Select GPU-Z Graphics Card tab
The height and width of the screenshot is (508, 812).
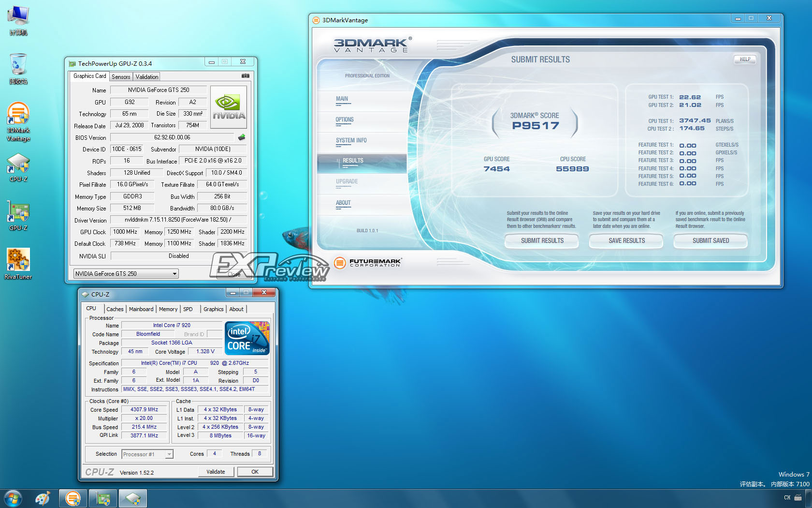(89, 76)
